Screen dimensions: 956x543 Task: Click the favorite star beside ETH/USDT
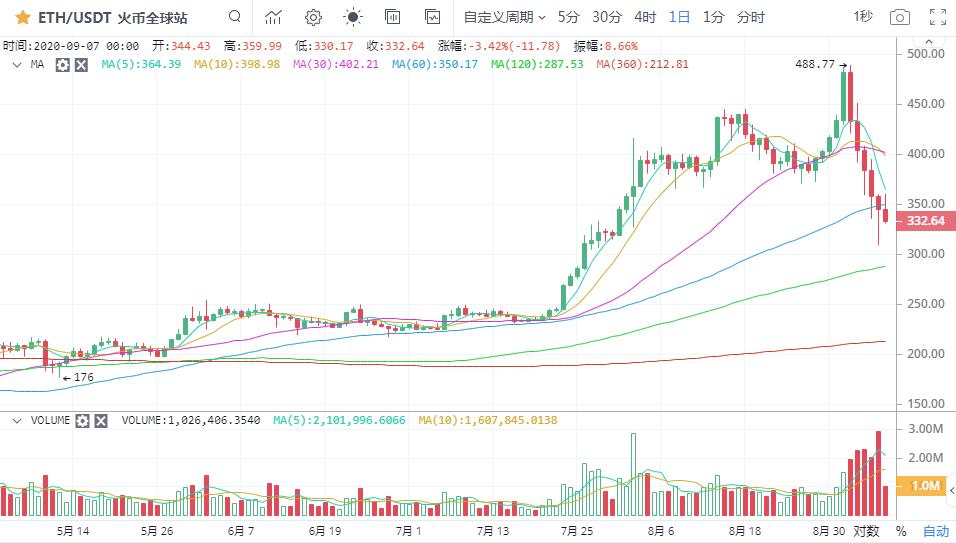tap(23, 17)
